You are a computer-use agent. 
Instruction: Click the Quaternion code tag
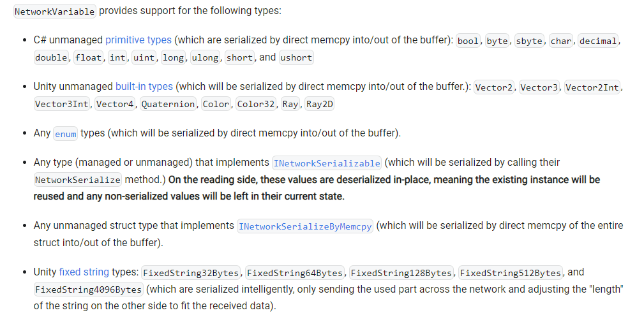coord(168,104)
